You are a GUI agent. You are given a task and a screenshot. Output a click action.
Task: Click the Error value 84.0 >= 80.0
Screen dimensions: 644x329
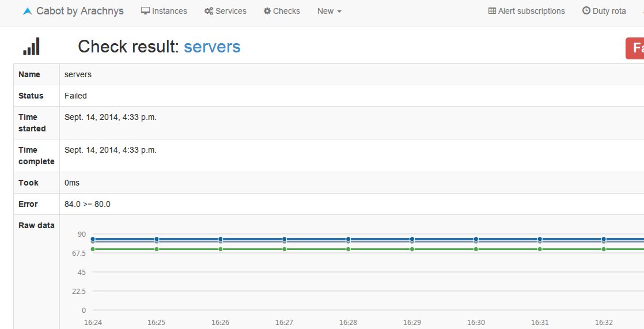click(x=88, y=204)
